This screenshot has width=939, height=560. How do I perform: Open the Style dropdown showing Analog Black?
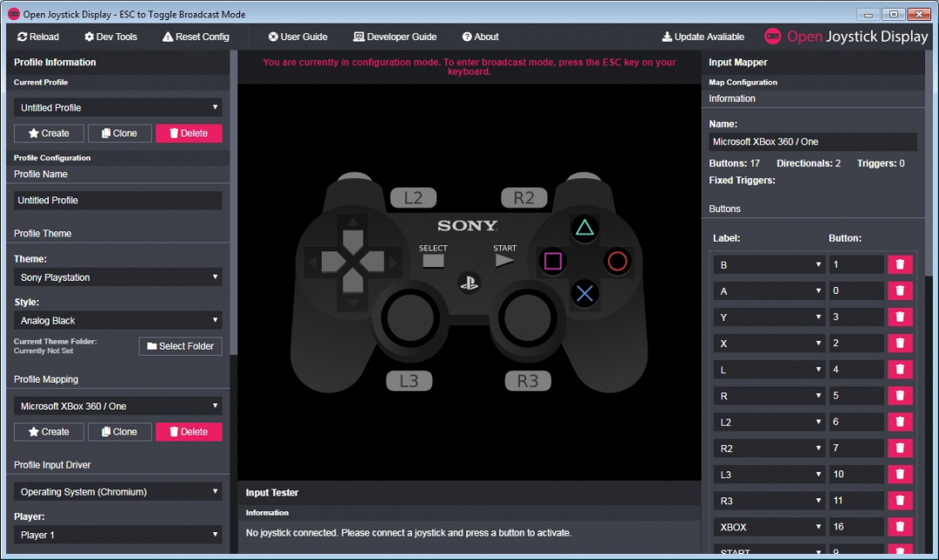pos(117,320)
